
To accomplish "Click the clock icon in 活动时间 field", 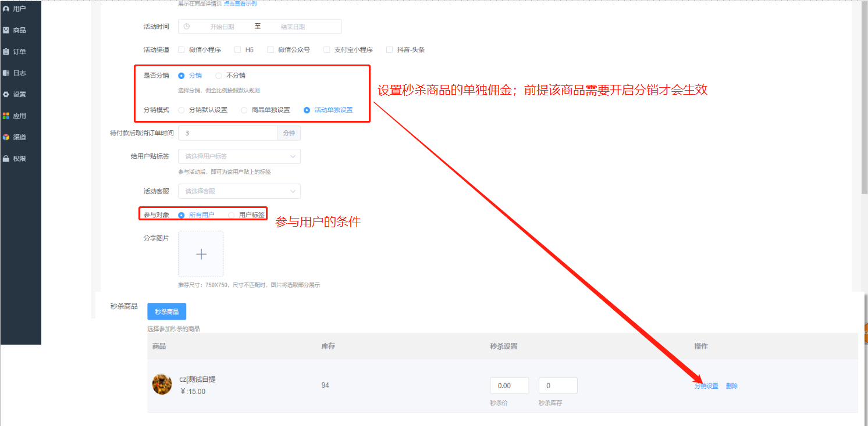I will pos(187,27).
